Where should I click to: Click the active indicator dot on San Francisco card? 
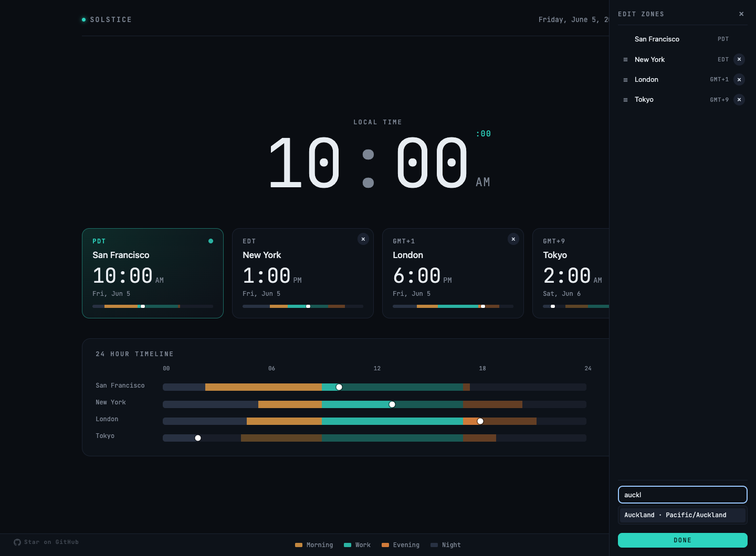click(x=211, y=241)
